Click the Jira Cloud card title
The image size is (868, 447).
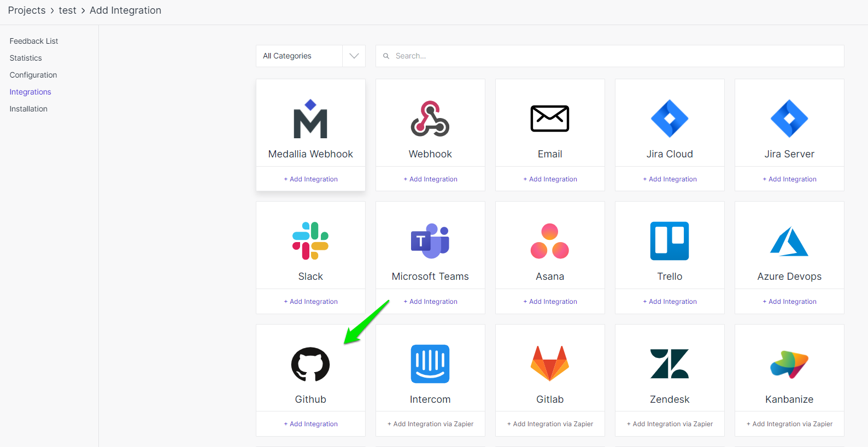pyautogui.click(x=670, y=154)
